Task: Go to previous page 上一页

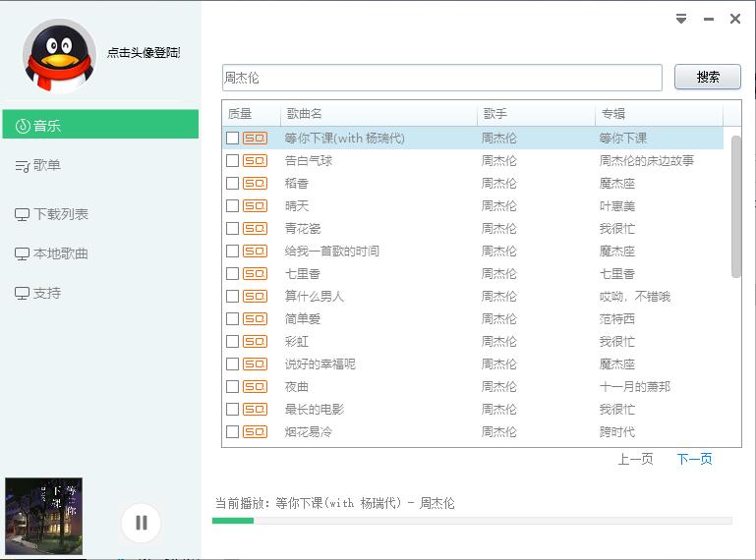Action: click(x=635, y=459)
